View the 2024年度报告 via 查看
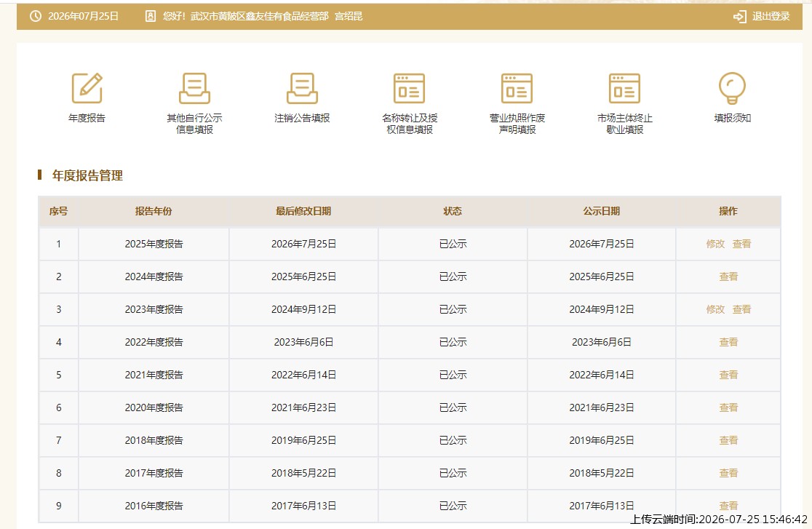 pos(728,277)
